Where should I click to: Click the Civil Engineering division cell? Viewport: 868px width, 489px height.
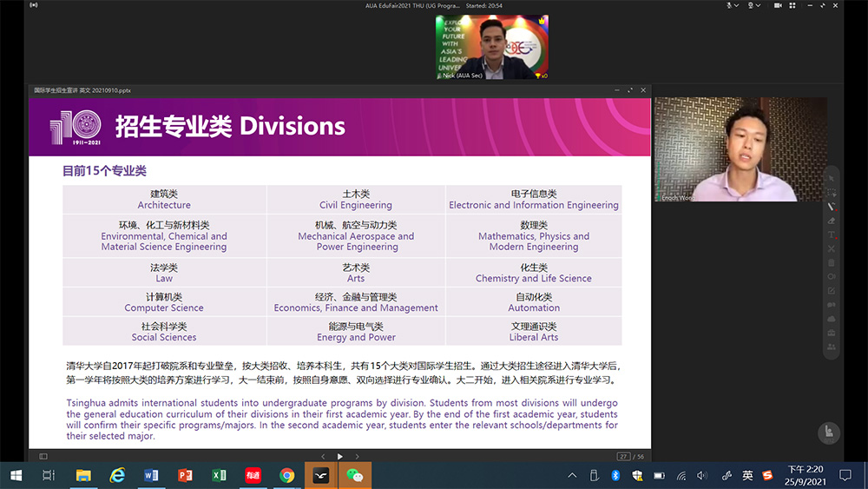click(x=355, y=200)
